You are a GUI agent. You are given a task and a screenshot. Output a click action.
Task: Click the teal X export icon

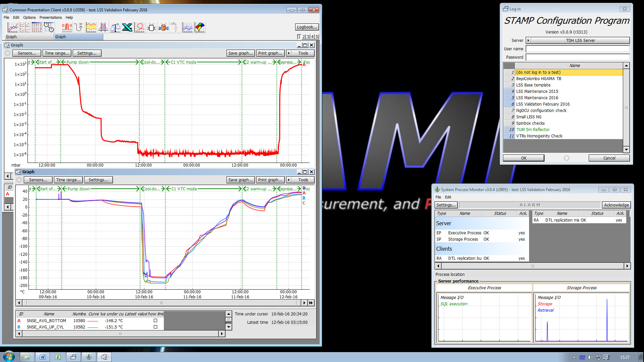point(127,27)
